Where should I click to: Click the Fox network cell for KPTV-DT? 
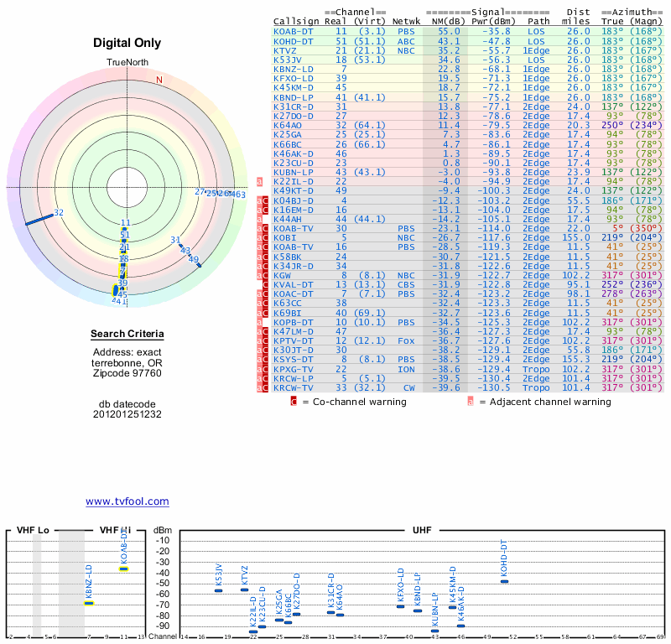pos(406,341)
